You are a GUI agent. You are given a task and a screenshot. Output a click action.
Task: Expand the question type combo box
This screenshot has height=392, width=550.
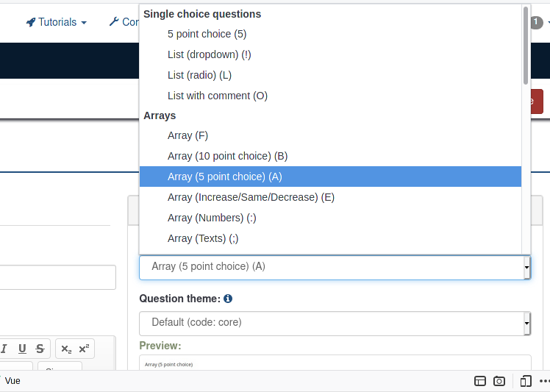point(335,267)
